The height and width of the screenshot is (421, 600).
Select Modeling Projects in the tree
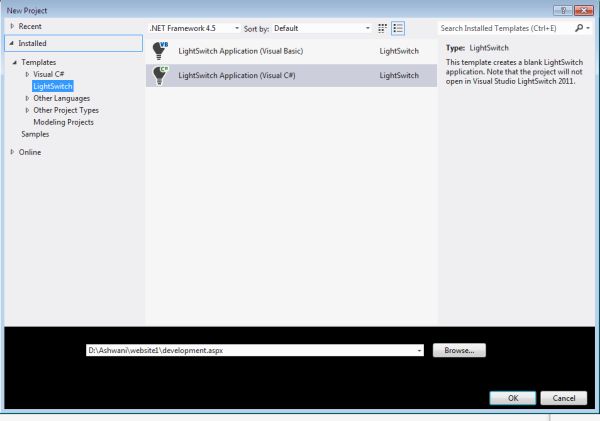click(x=64, y=122)
